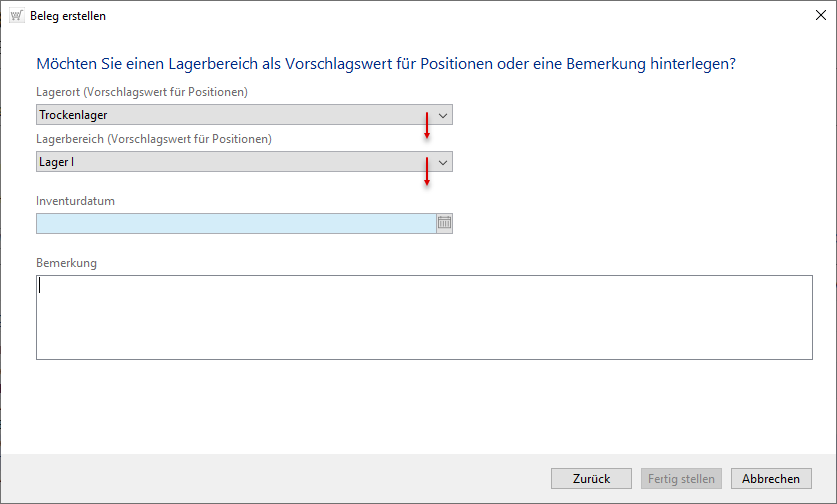This screenshot has height=504, width=837.
Task: Click the red arrow beside Lagerort dropdown
Action: click(x=427, y=126)
